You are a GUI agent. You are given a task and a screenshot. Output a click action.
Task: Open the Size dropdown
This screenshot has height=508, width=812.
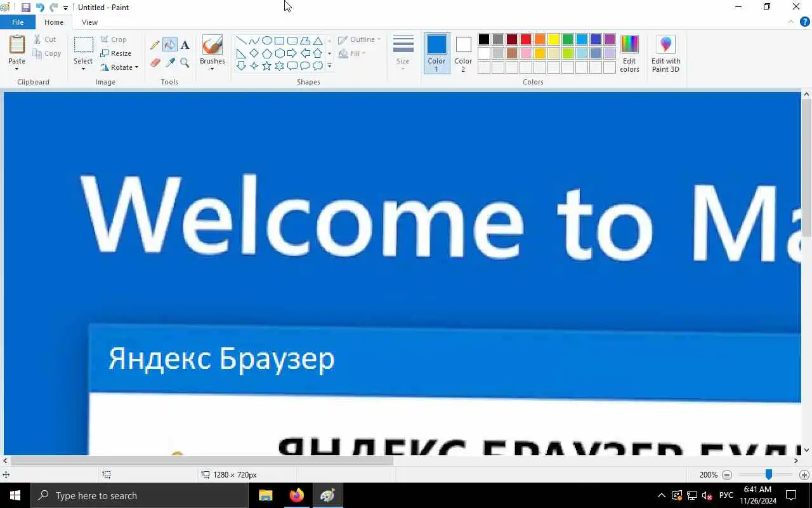pyautogui.click(x=403, y=53)
